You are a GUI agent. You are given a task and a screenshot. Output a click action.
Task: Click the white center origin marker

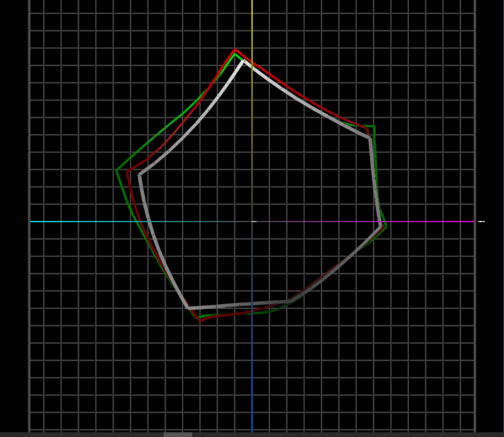pyautogui.click(x=254, y=221)
